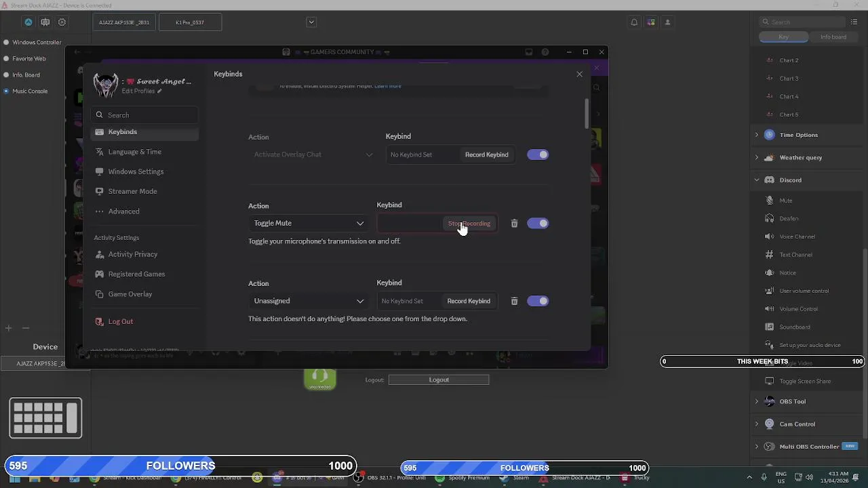The width and height of the screenshot is (868, 488).
Task: Open Stream Dock notifications bell icon
Action: click(634, 22)
